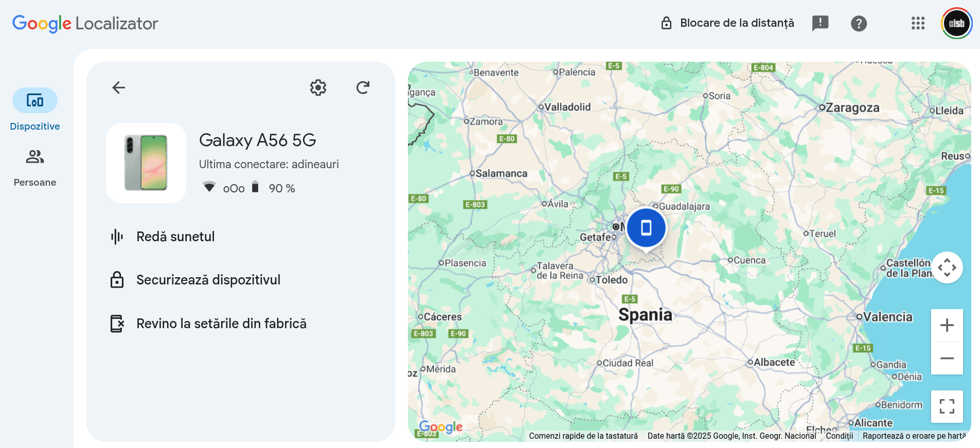Zoom out on the map

tap(947, 359)
